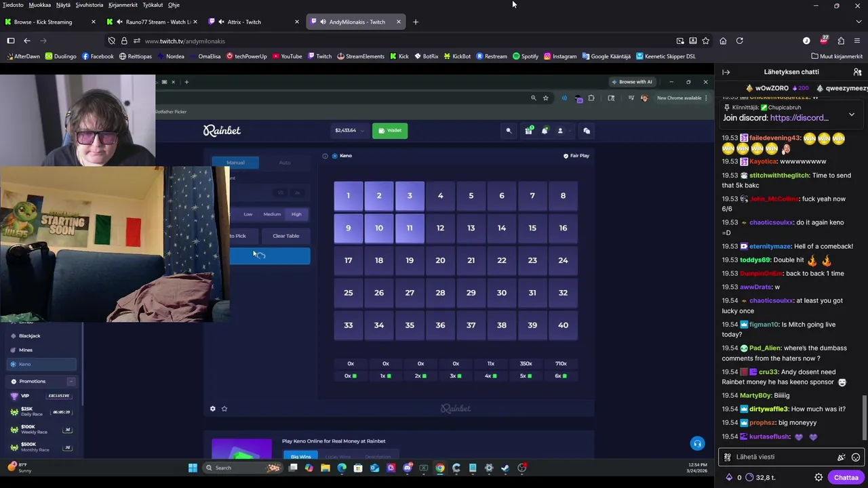Screen dimensions: 868x488
Task: Open Discord icon in streamed taskbar
Action: [408, 468]
